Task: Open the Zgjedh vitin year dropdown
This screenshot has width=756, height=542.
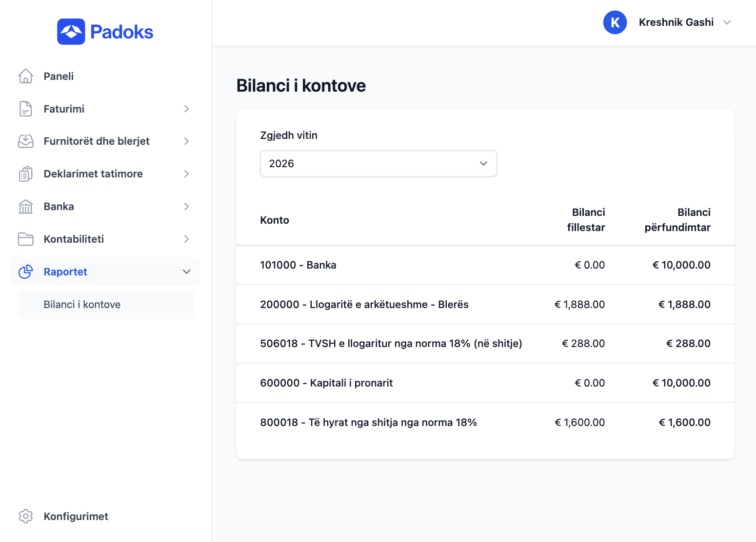Action: tap(378, 163)
